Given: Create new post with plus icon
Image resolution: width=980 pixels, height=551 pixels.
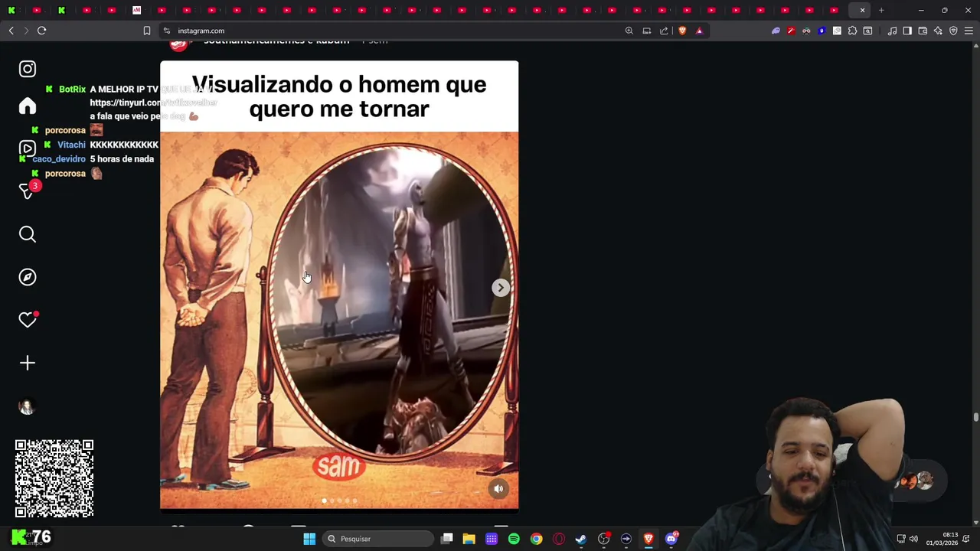Looking at the screenshot, I should tap(28, 363).
